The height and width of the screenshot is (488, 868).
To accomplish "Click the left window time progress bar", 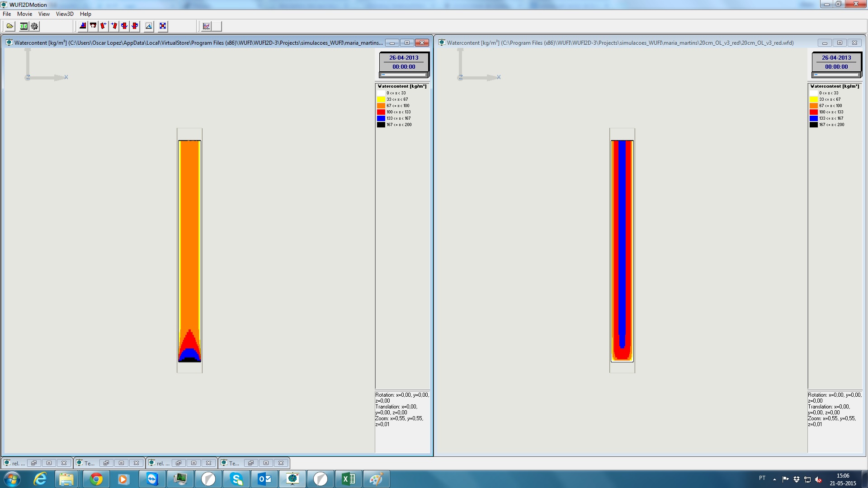I will pos(404,75).
